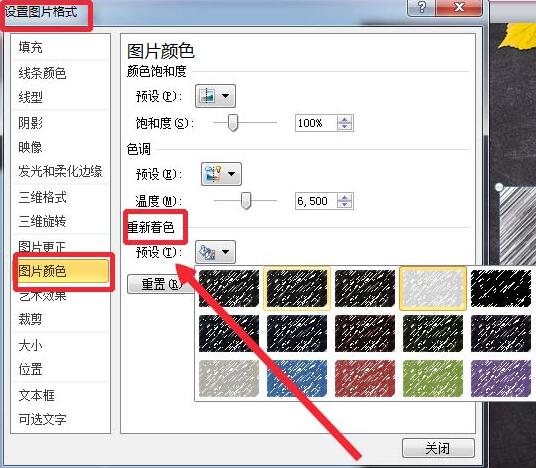This screenshot has height=468, width=536.
Task: Click the temperature 6,500 input field
Action: point(316,201)
